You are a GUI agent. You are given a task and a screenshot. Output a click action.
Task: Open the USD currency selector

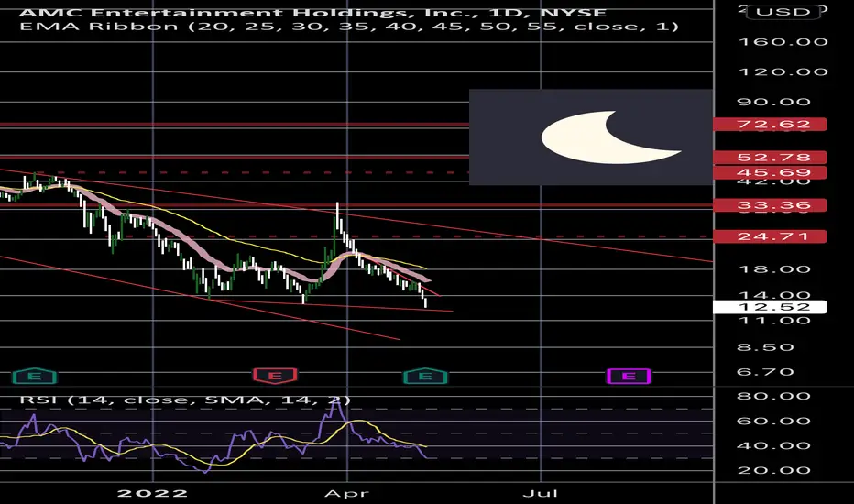(783, 11)
